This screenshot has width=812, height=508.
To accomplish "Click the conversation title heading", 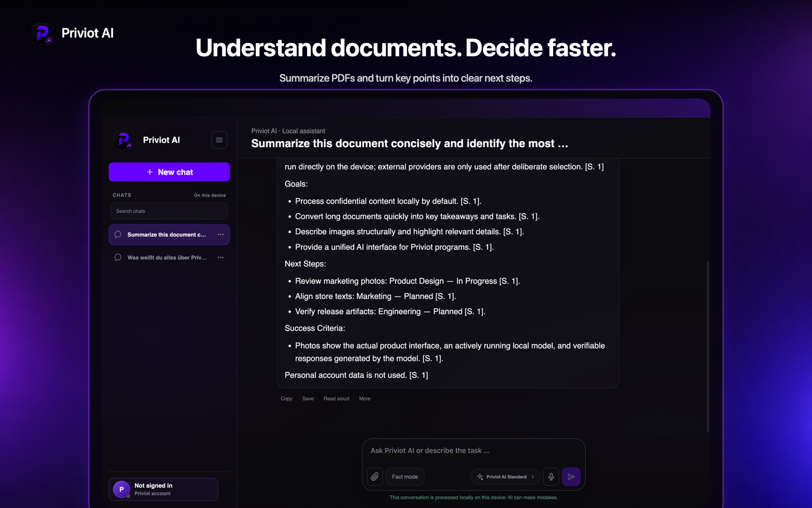I will pyautogui.click(x=410, y=144).
